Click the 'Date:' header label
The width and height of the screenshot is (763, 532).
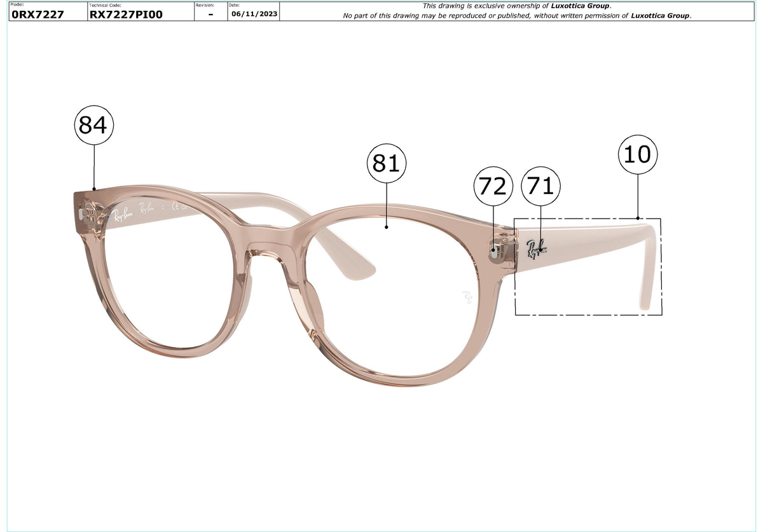click(234, 4)
